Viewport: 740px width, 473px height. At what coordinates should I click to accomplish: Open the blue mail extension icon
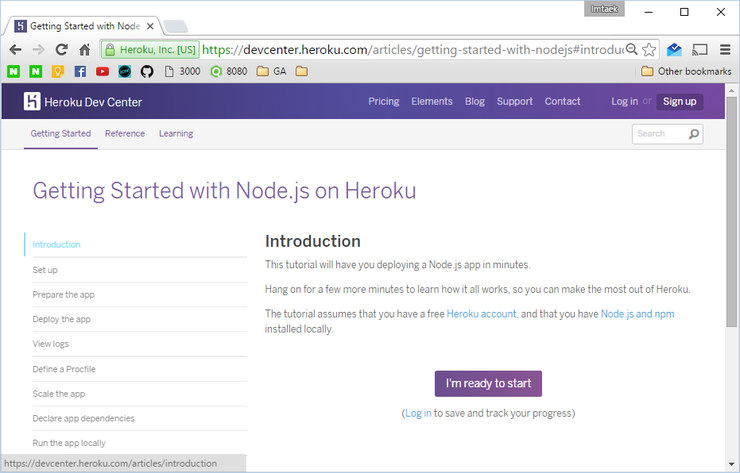pyautogui.click(x=674, y=50)
